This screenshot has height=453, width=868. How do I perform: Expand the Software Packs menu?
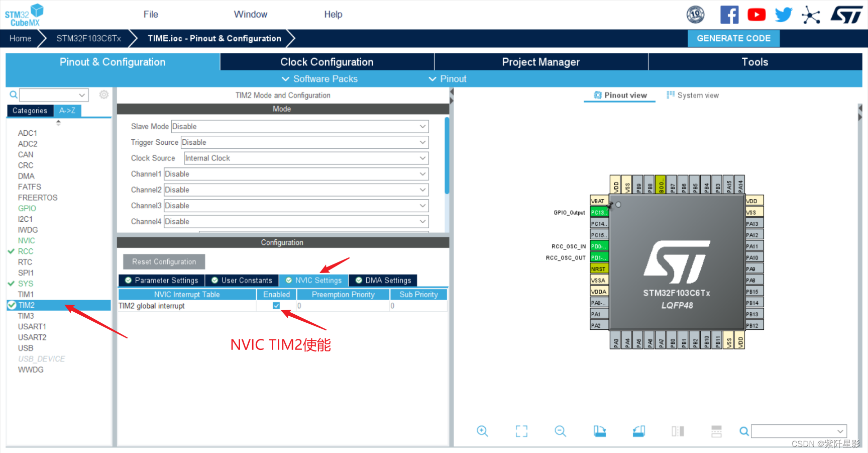320,79
